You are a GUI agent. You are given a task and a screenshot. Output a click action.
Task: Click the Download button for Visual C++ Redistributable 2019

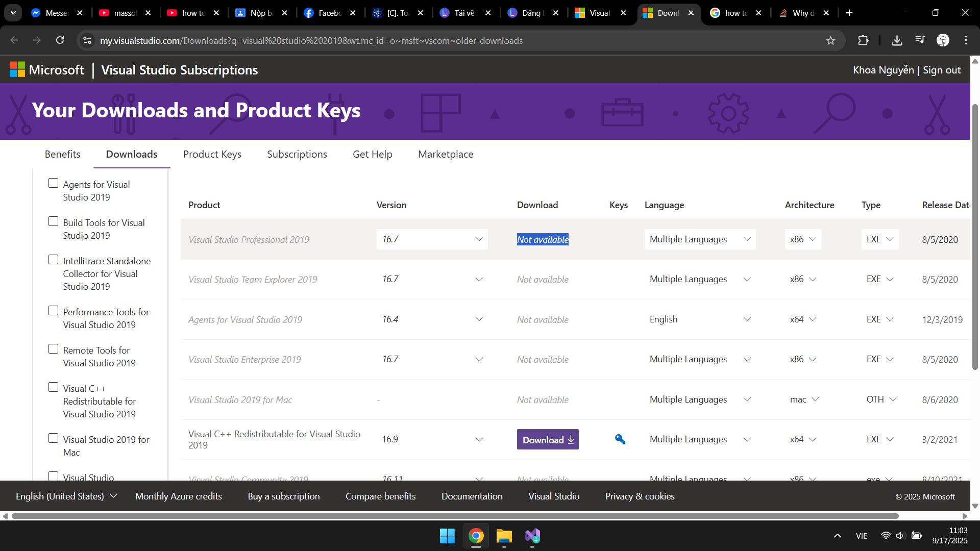pos(548,439)
